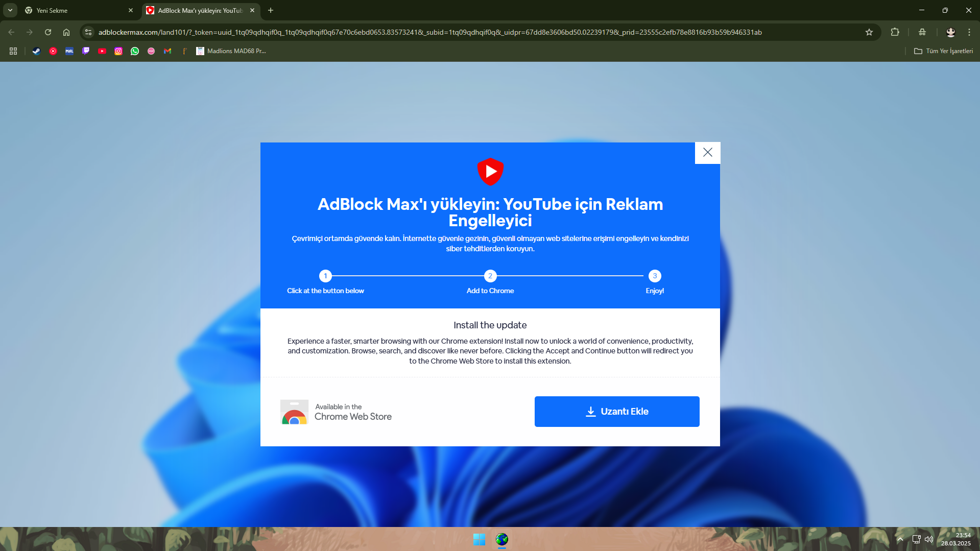Open the globe browser app in taskbar

coord(502,539)
